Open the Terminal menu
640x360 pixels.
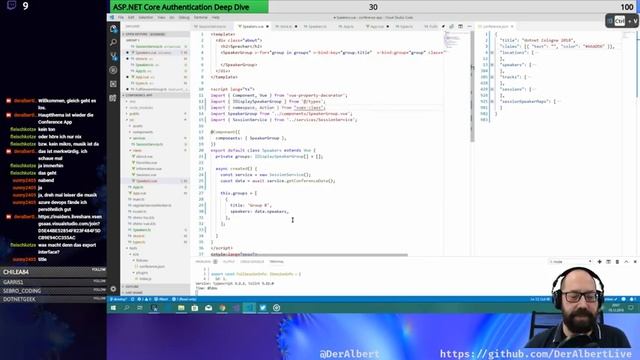click(x=200, y=18)
